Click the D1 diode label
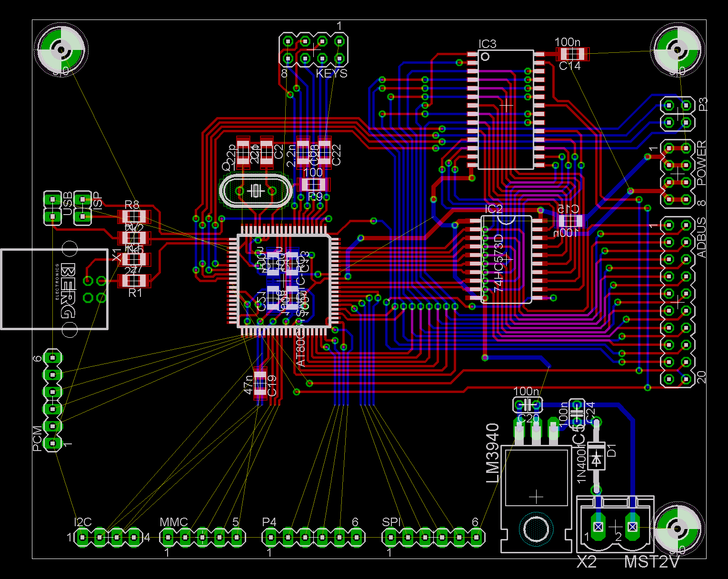The width and height of the screenshot is (728, 579). pos(611,450)
